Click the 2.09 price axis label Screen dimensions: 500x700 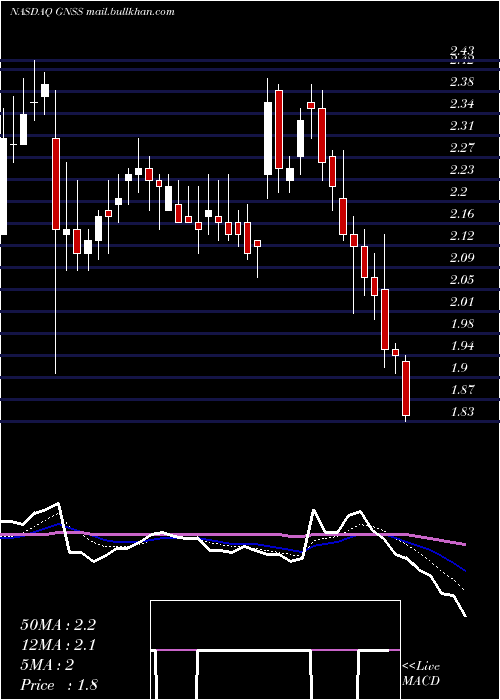462,258
